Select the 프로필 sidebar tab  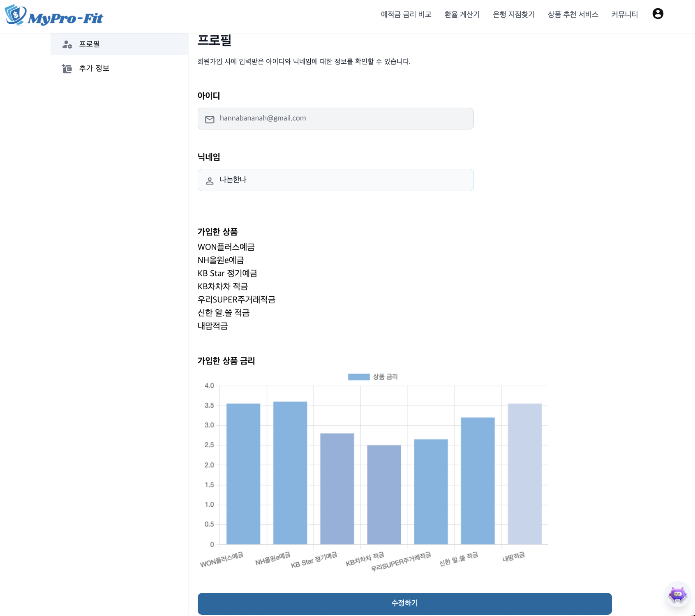tap(119, 44)
